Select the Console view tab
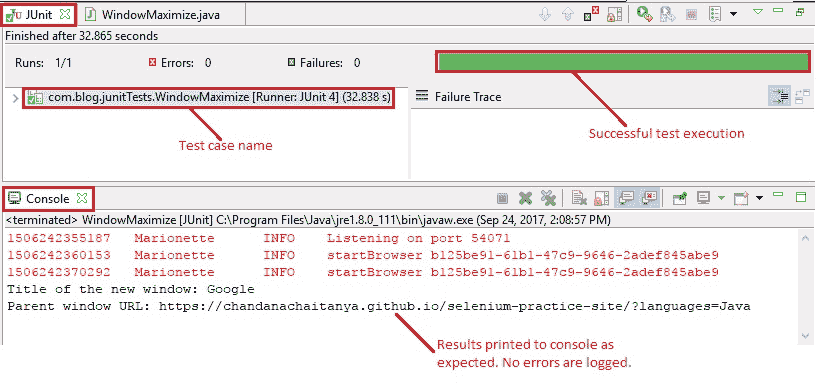The height and width of the screenshot is (391, 819). point(47,198)
